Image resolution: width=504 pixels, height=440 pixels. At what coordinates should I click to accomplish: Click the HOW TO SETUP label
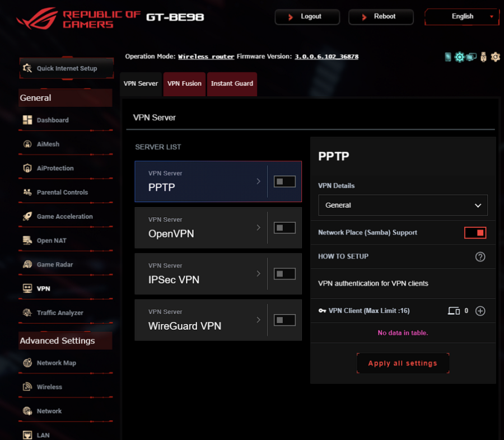tap(343, 256)
